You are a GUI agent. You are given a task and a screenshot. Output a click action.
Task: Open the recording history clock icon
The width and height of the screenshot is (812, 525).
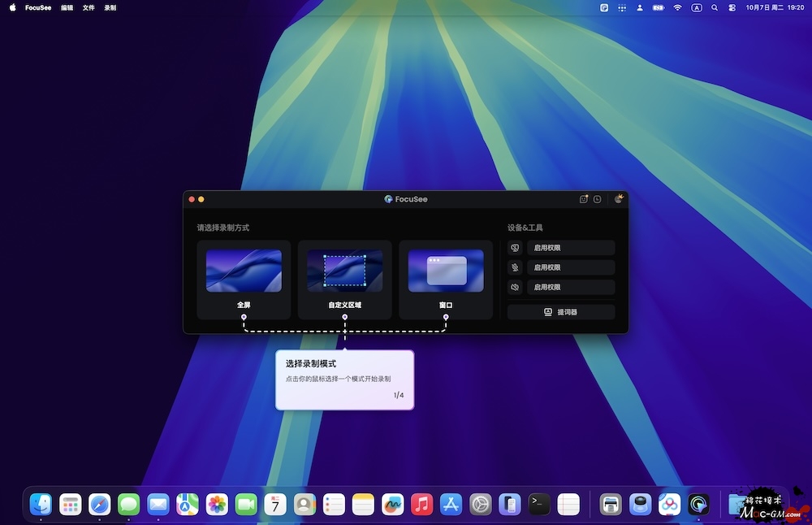pos(597,199)
